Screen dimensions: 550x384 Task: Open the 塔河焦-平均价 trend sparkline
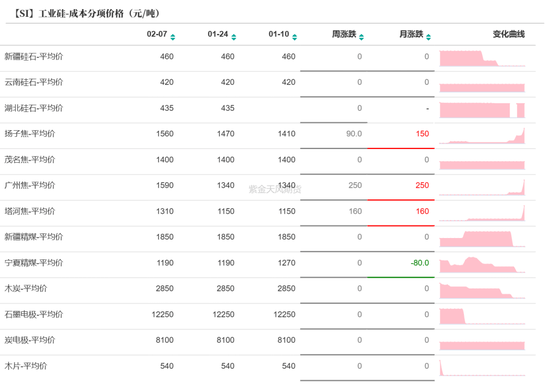pos(482,213)
